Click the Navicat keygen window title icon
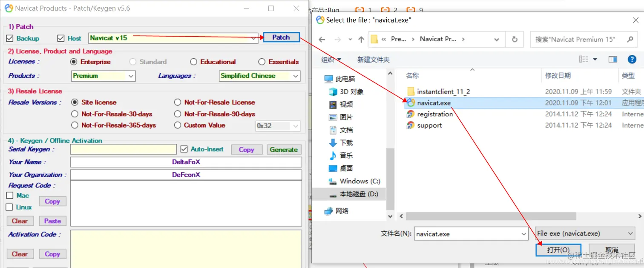This screenshot has height=268, width=644. tap(9, 8)
